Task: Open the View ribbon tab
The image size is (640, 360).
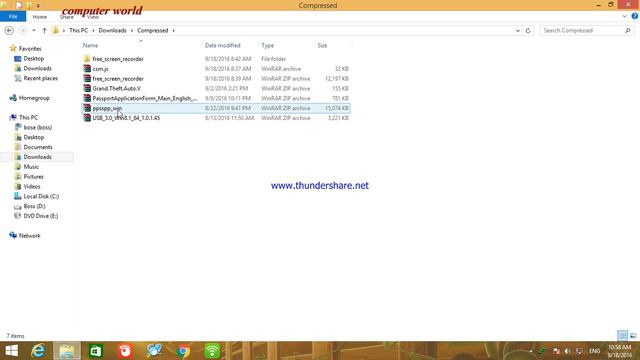Action: pos(93,17)
